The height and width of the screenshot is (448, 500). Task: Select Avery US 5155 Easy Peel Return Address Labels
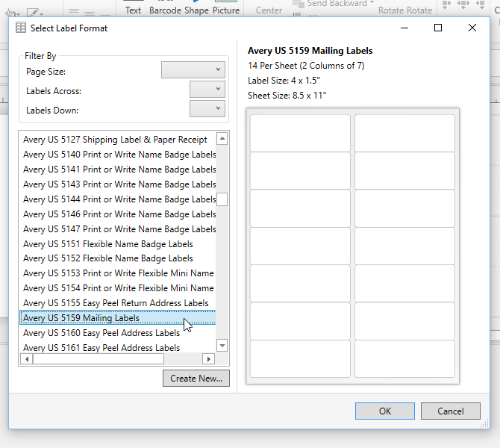point(118,303)
